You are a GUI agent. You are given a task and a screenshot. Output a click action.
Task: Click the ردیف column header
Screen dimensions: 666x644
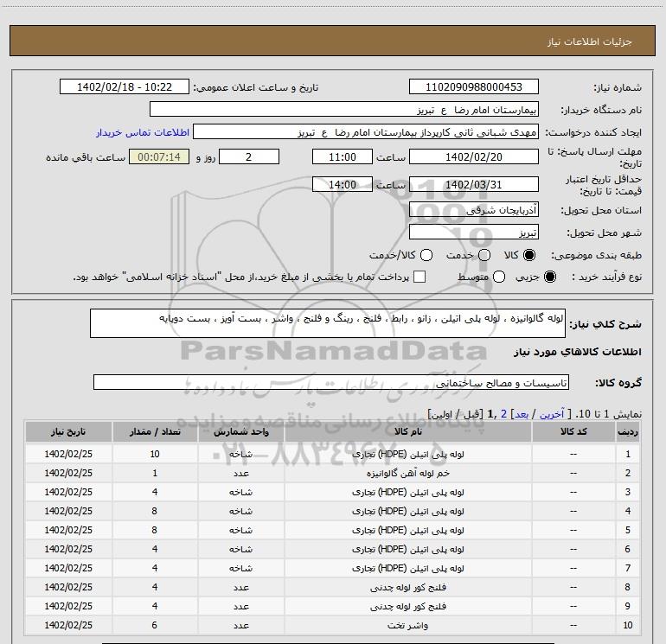pos(628,431)
